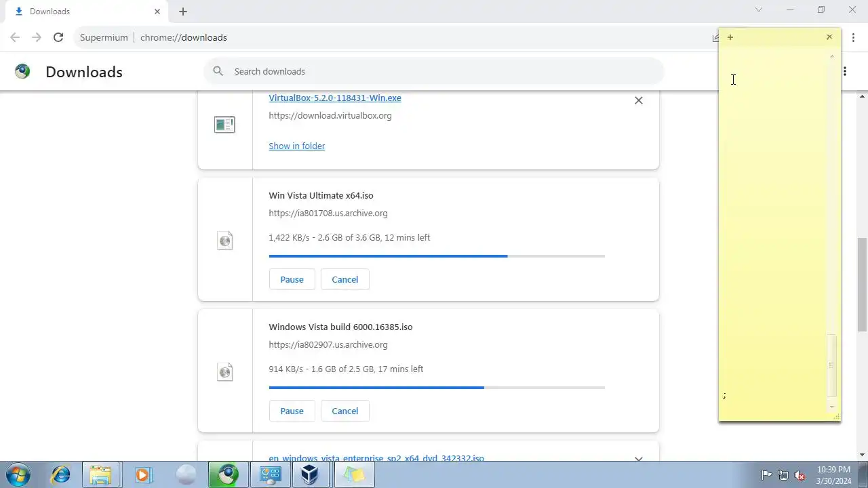868x488 pixels.
Task: Switch to Supermium in the taskbar
Action: [x=227, y=474]
